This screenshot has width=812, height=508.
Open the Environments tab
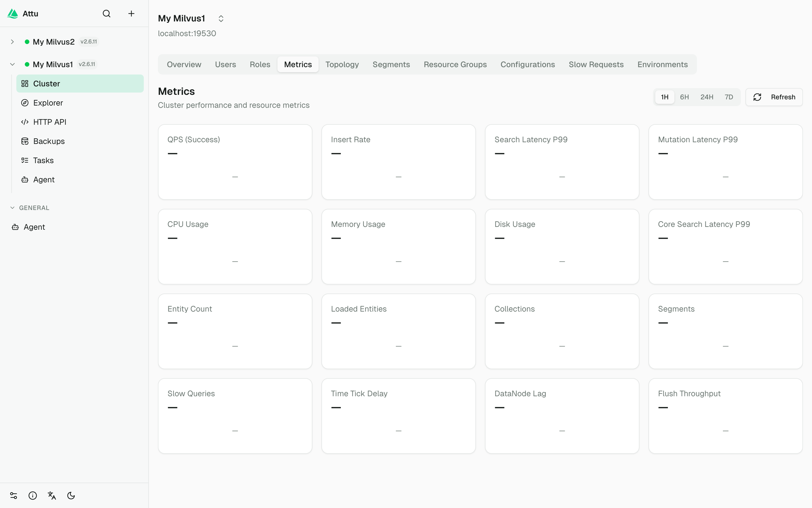pos(662,65)
